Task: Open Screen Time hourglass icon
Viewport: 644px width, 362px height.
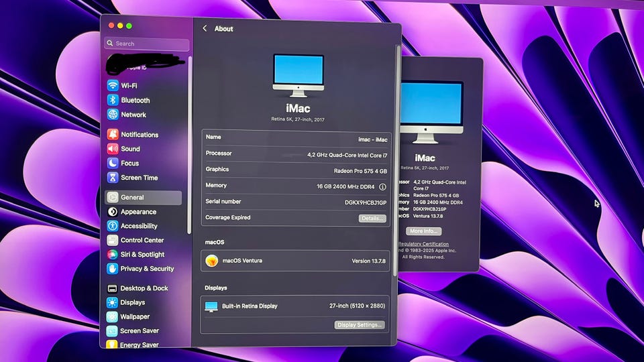Action: click(x=113, y=177)
